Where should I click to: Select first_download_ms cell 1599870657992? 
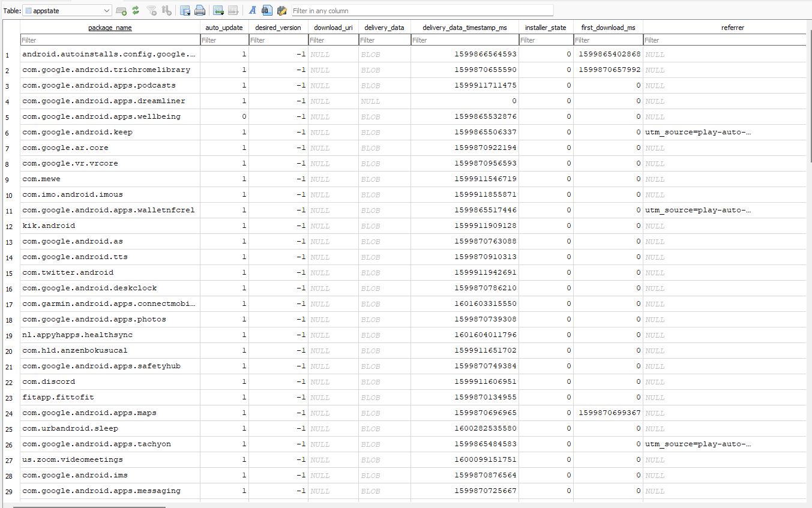608,70
